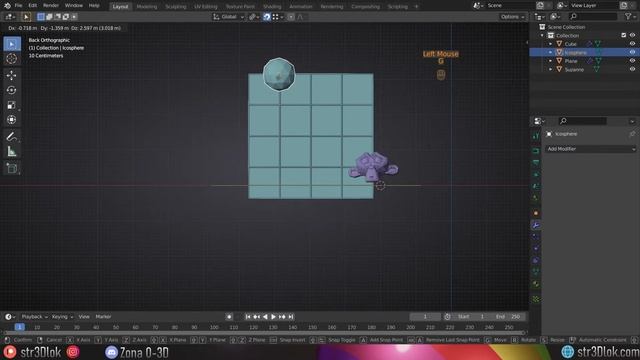Toggle auto keying record button

pyautogui.click(x=229, y=317)
